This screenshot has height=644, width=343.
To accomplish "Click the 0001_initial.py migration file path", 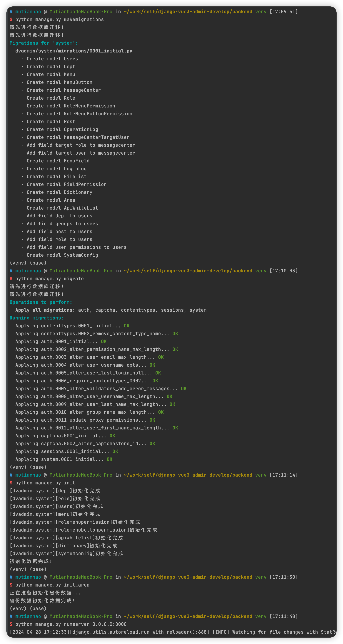I will (x=74, y=51).
